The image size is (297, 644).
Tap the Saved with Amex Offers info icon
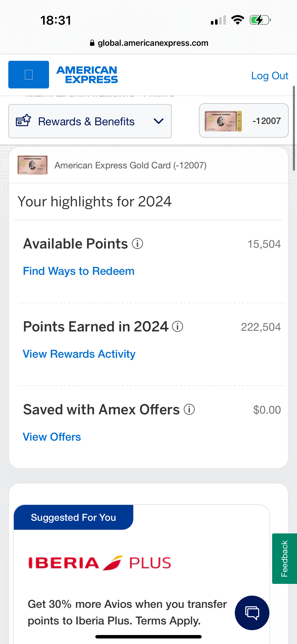coord(189,410)
